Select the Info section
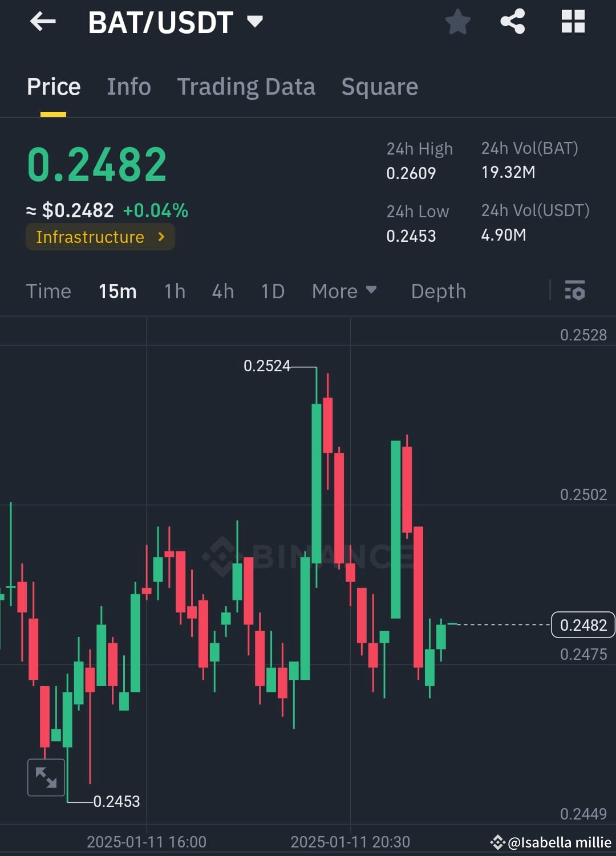 click(x=128, y=87)
